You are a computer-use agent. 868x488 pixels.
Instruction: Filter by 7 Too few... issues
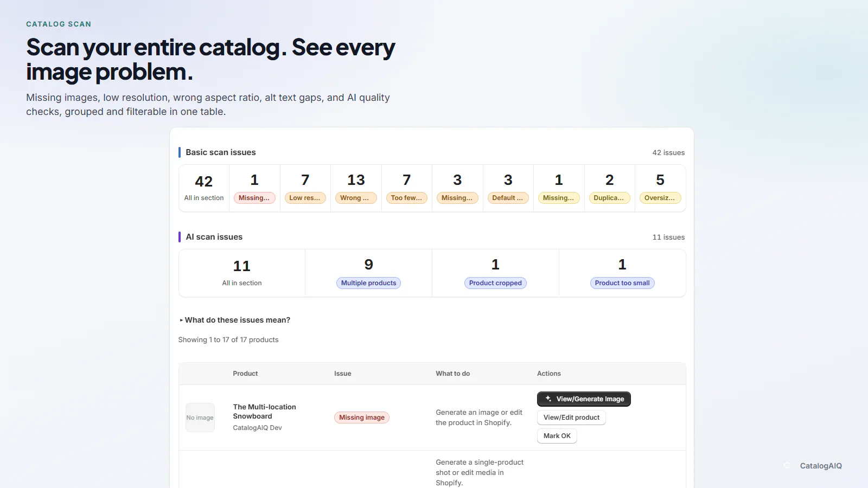tap(407, 188)
